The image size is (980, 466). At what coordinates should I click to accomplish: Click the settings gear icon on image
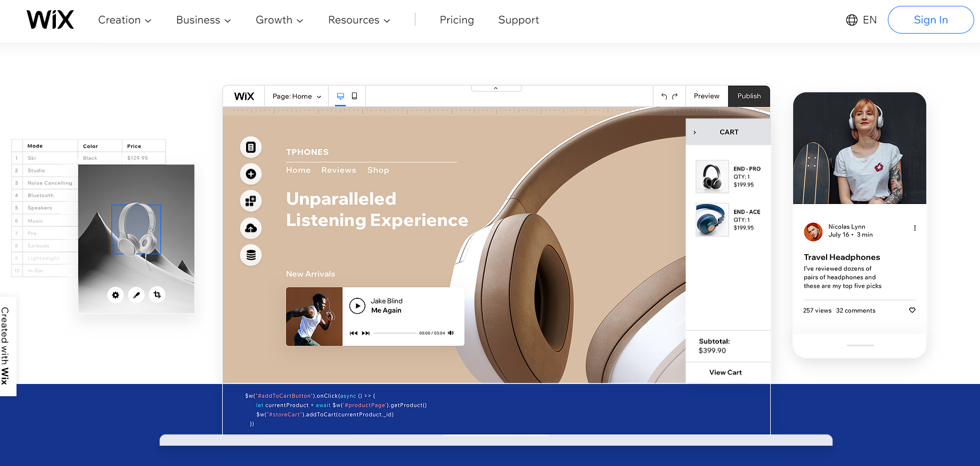(x=116, y=295)
